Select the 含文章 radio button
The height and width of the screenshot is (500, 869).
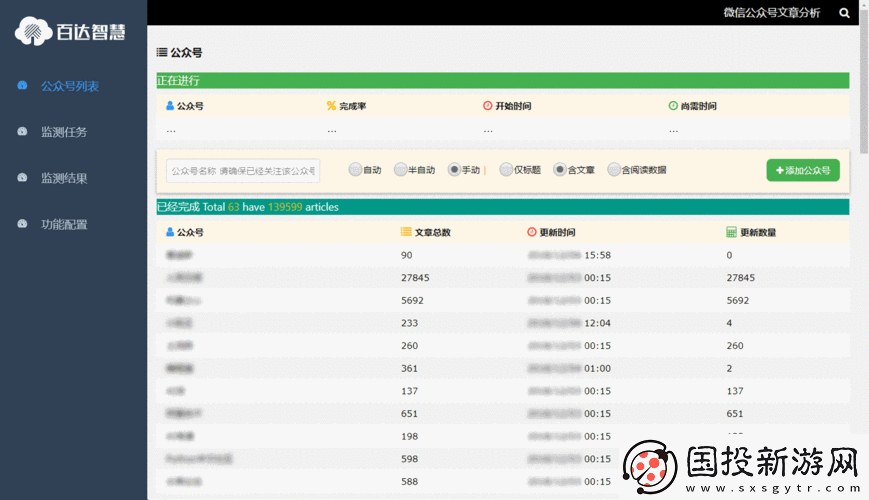pyautogui.click(x=560, y=170)
